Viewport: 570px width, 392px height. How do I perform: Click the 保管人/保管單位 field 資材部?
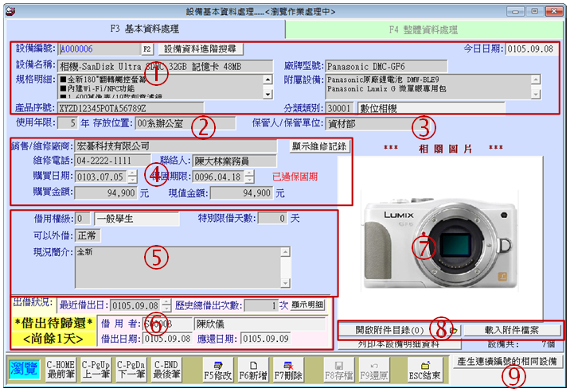pos(379,124)
